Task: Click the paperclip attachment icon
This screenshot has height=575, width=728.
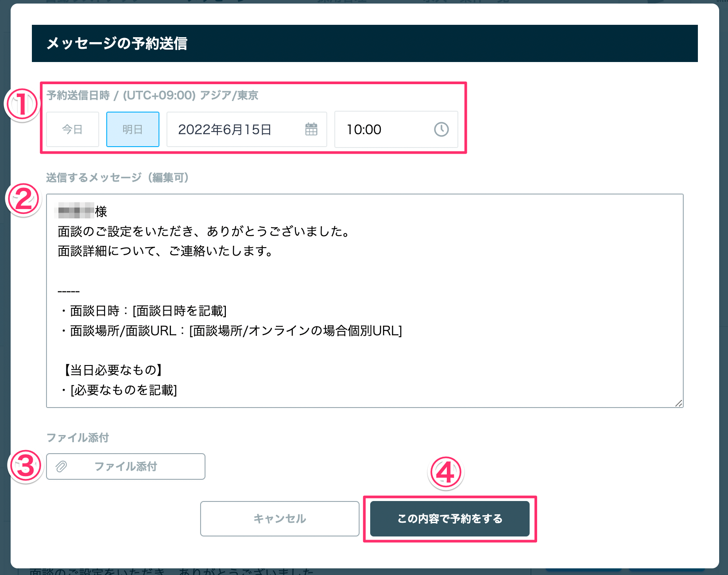Action: point(61,466)
